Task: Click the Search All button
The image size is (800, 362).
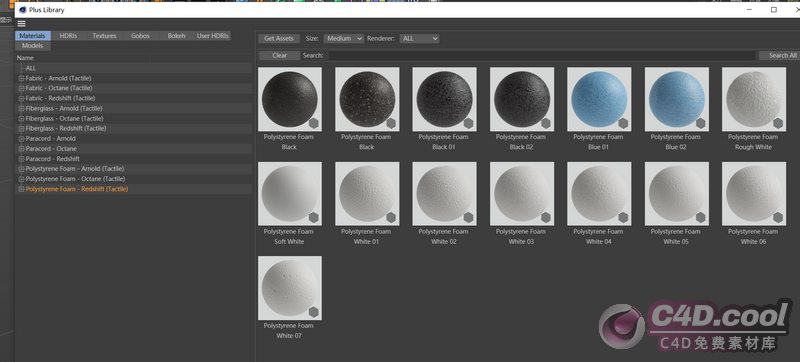Action: coord(780,55)
